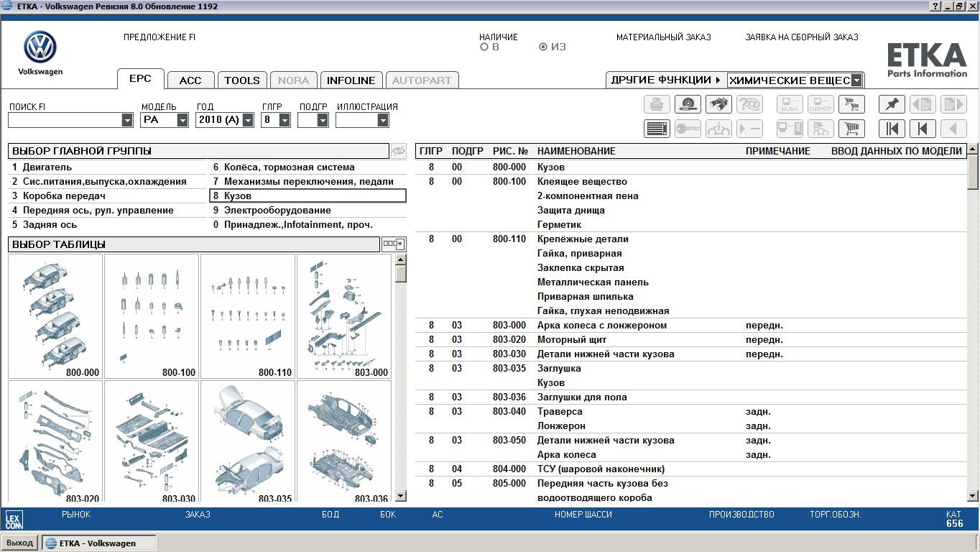
Task: Select main group 9 Электрооборудование
Action: coord(277,211)
